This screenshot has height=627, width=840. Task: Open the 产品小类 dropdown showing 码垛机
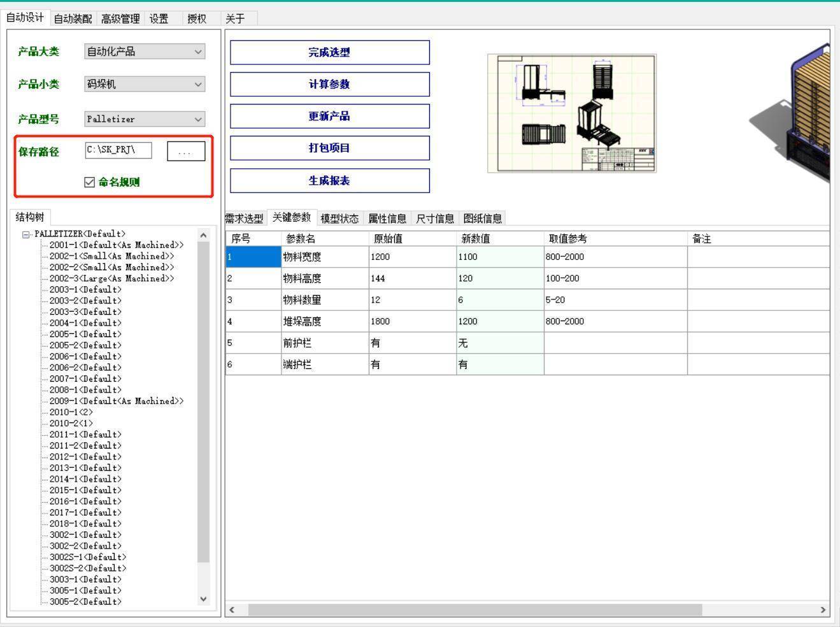coord(145,84)
